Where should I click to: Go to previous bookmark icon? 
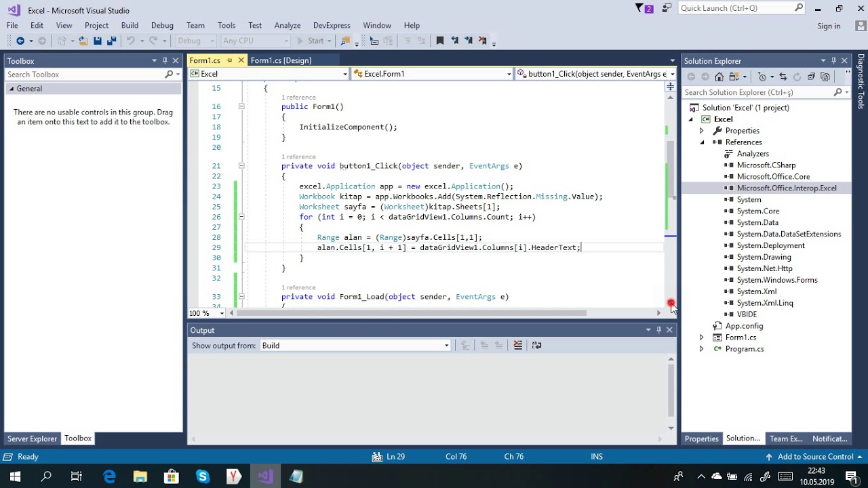click(454, 41)
